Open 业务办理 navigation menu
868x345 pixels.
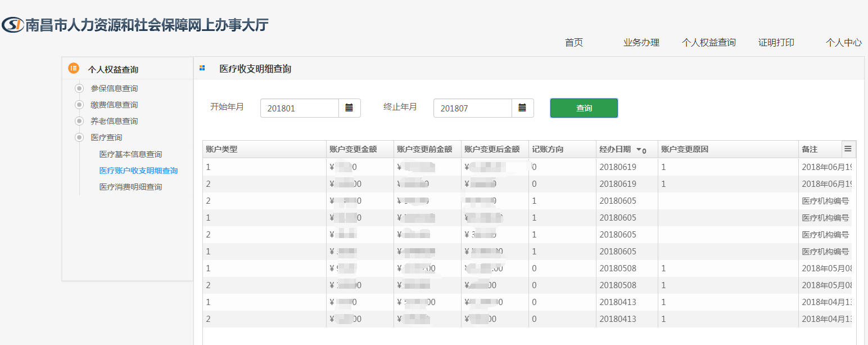641,42
